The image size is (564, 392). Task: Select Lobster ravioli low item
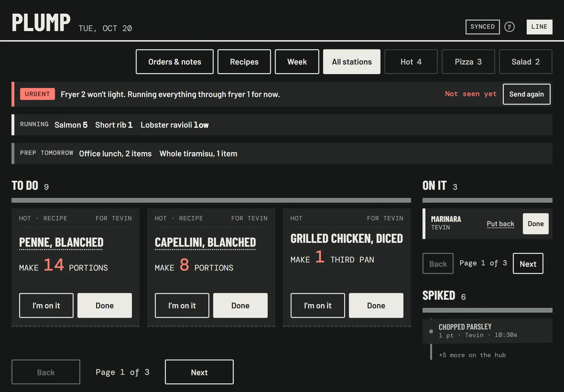point(174,125)
